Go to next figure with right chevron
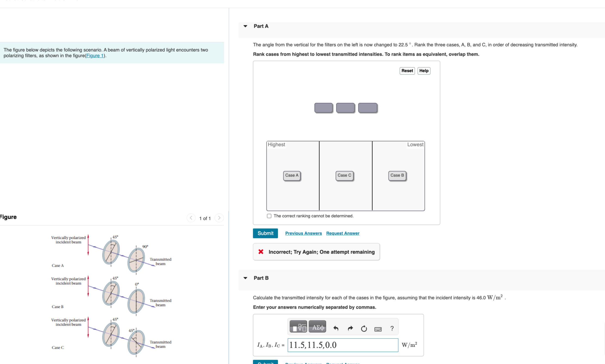Screen dimensions: 605x364 219,218
